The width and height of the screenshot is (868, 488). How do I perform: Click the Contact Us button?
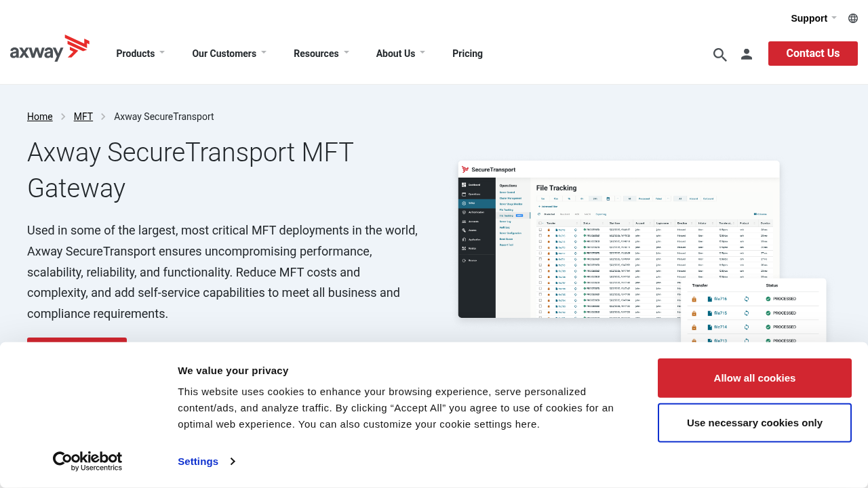click(812, 54)
